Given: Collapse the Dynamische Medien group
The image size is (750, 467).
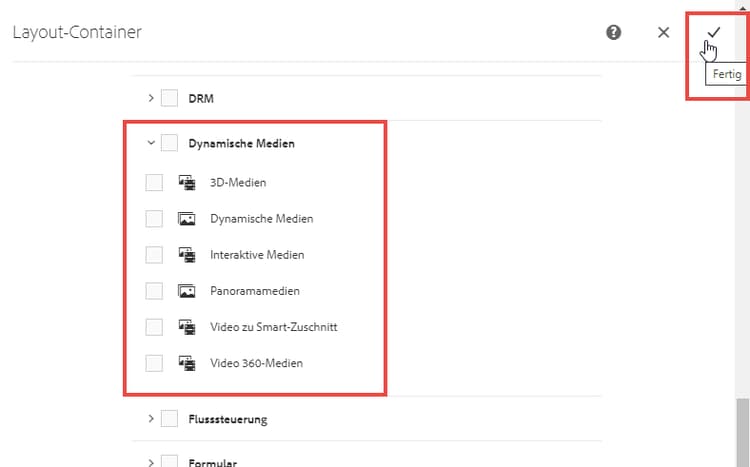Looking at the screenshot, I should click(151, 143).
